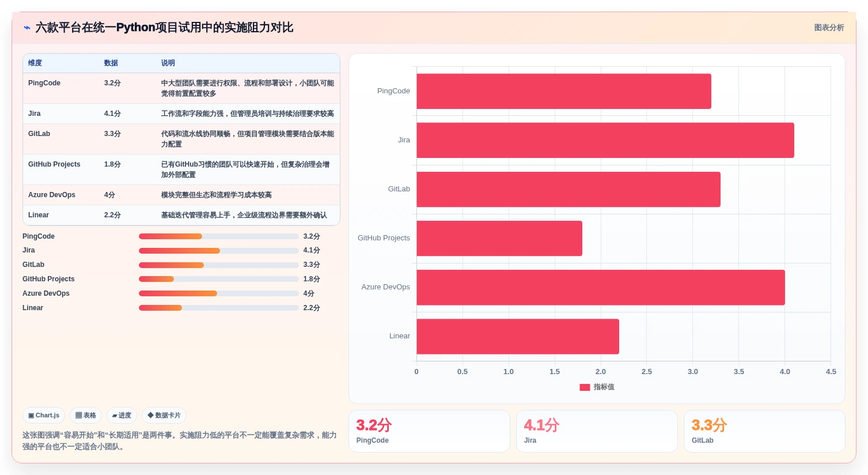This screenshot has width=868, height=475.
Task: Click the chart title 六款平台…实施阻力对比
Action: point(165,28)
